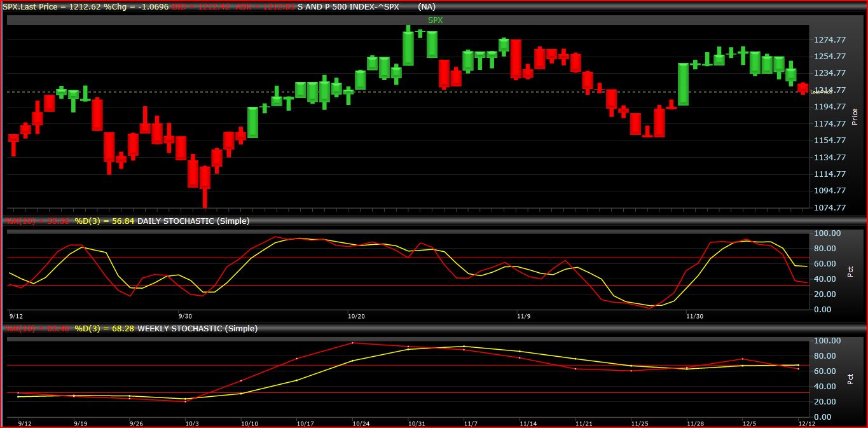Click the 1154.77 price axis label
868x428 pixels.
[830, 141]
